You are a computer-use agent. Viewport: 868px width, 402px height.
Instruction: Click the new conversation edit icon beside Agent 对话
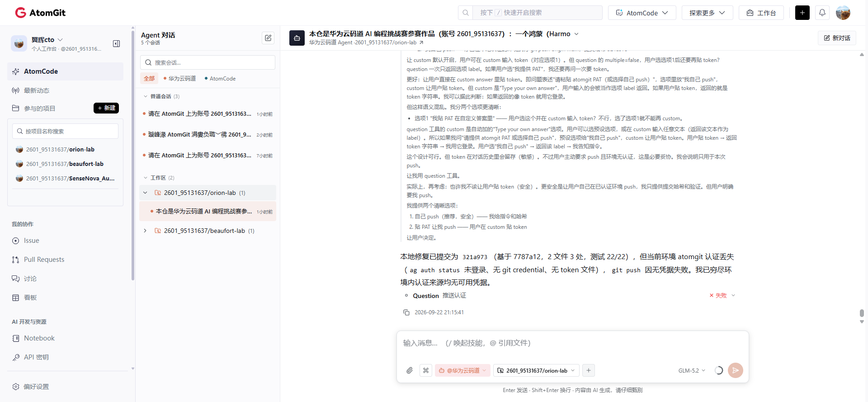tap(268, 38)
